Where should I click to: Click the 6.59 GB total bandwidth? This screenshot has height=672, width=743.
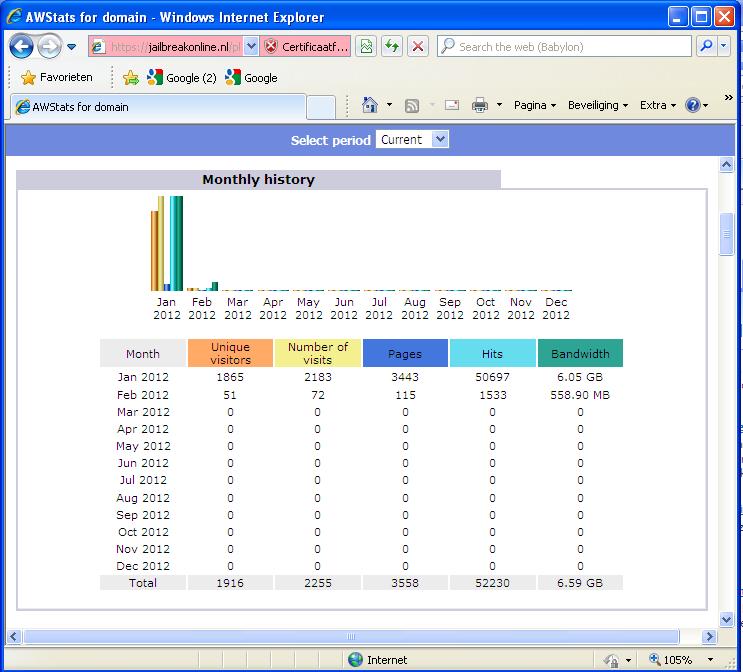coord(580,583)
